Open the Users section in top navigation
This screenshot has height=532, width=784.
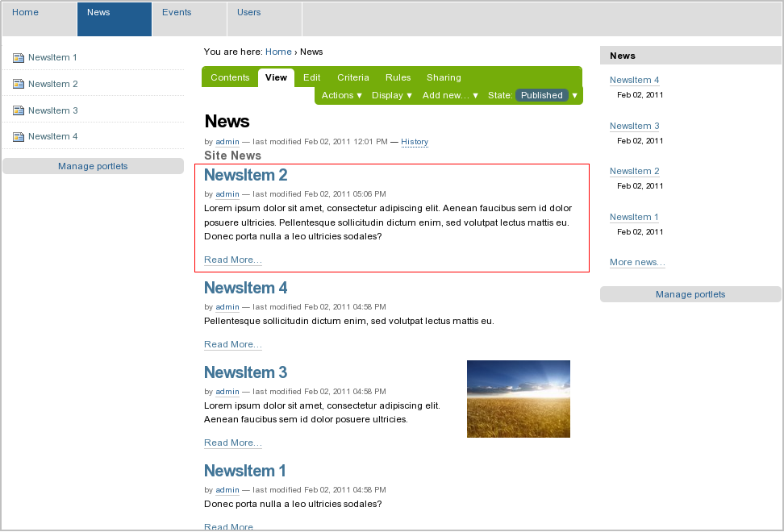coord(249,13)
